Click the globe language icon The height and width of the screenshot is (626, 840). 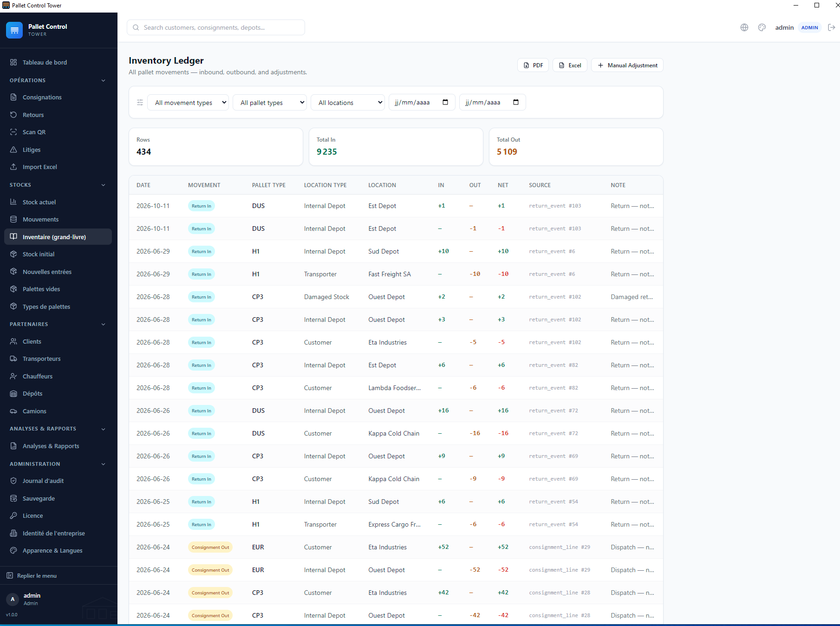coord(744,27)
